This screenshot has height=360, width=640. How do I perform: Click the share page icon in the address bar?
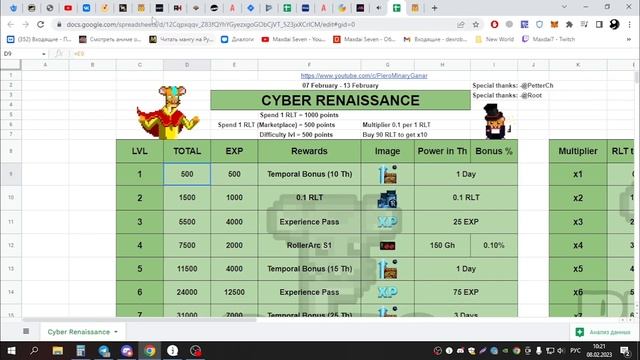click(461, 24)
